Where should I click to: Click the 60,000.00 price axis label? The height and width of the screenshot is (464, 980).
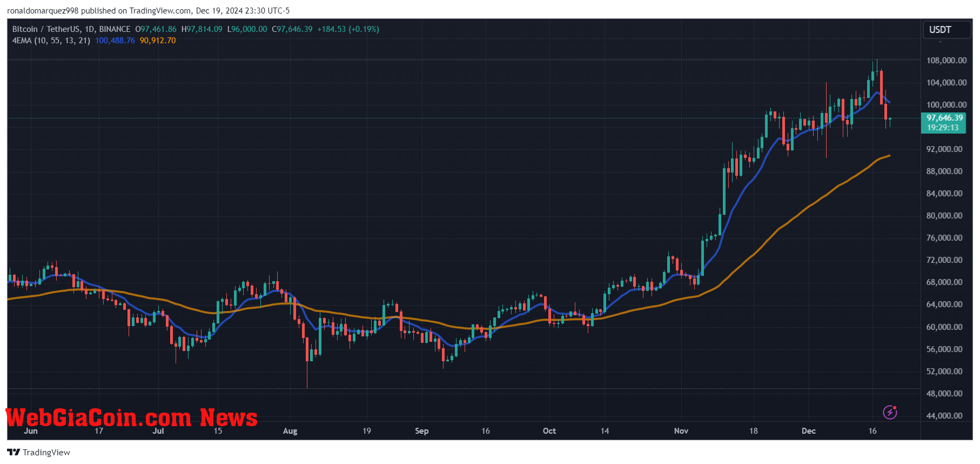click(944, 327)
